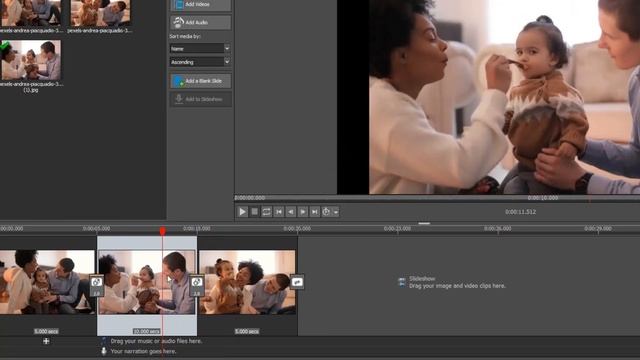Image resolution: width=640 pixels, height=360 pixels.
Task: Click the Add to Slideshow button
Action: pyautogui.click(x=200, y=99)
